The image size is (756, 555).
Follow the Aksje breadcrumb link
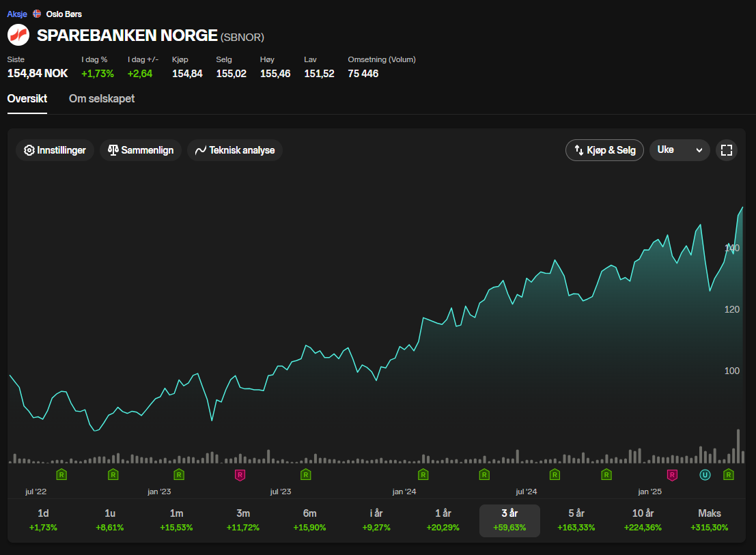tap(17, 14)
